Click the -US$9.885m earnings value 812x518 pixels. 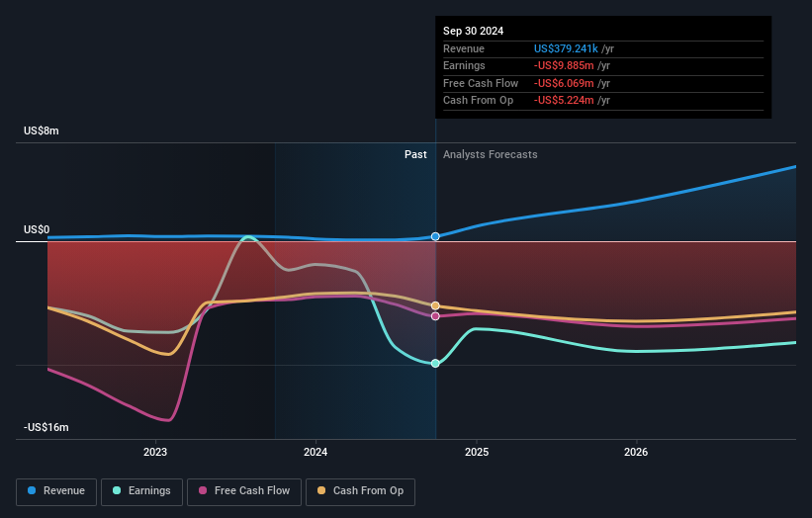click(564, 65)
